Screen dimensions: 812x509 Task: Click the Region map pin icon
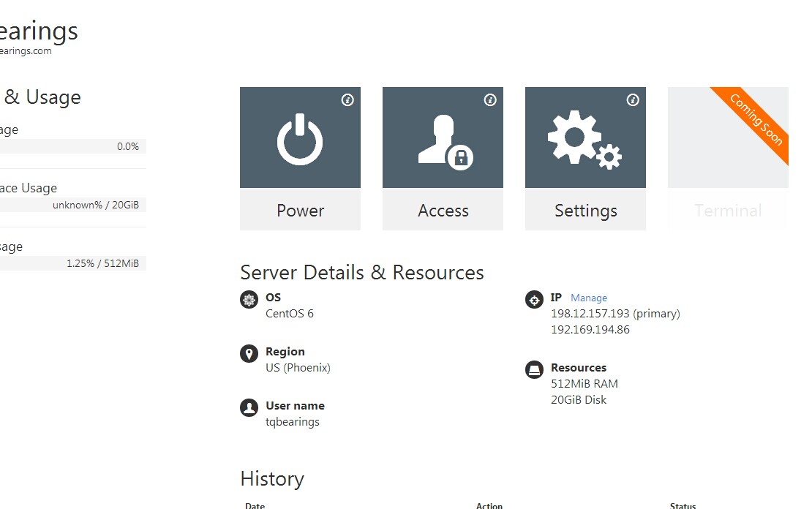[249, 354]
